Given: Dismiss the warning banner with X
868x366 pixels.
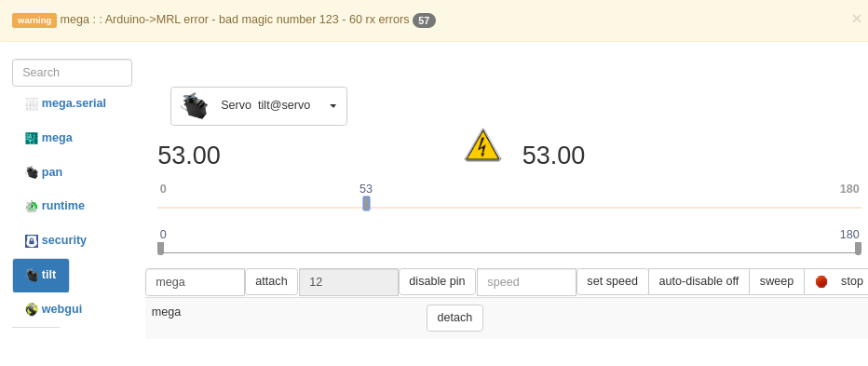Looking at the screenshot, I should click(x=857, y=19).
